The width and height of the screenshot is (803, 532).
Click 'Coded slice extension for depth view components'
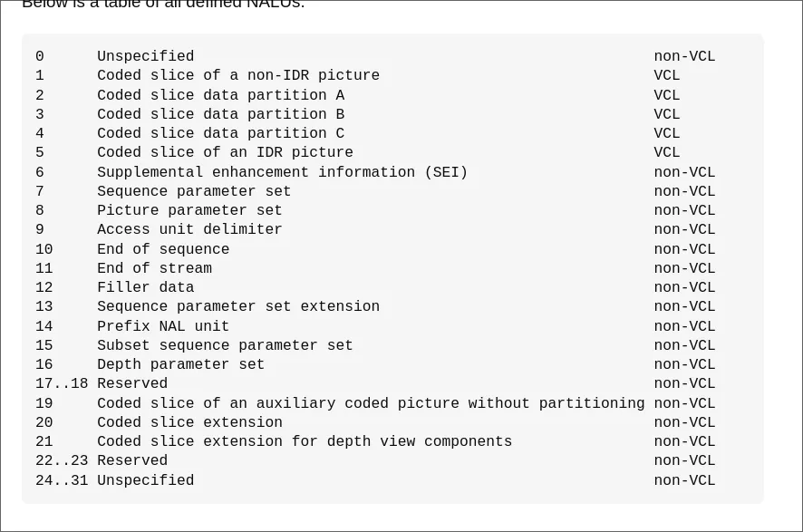[x=305, y=441]
